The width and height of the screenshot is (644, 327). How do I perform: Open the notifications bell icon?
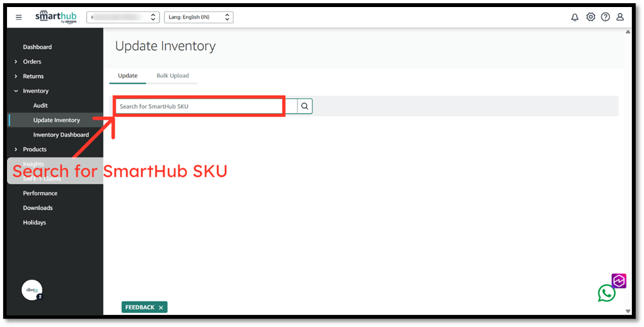tap(575, 17)
